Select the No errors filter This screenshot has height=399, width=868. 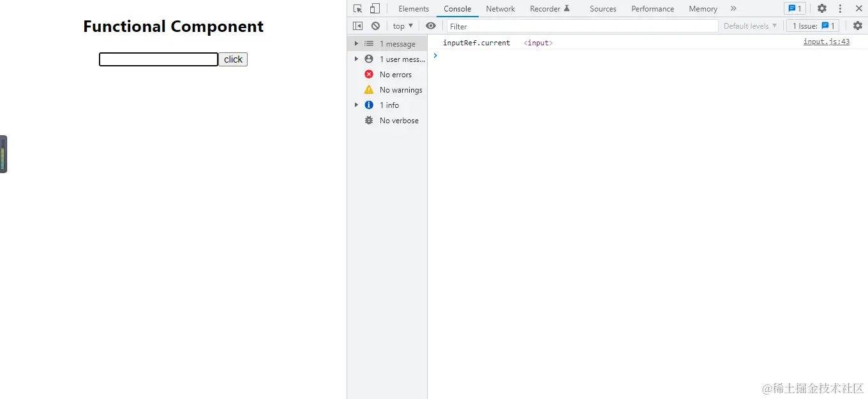[x=387, y=74]
